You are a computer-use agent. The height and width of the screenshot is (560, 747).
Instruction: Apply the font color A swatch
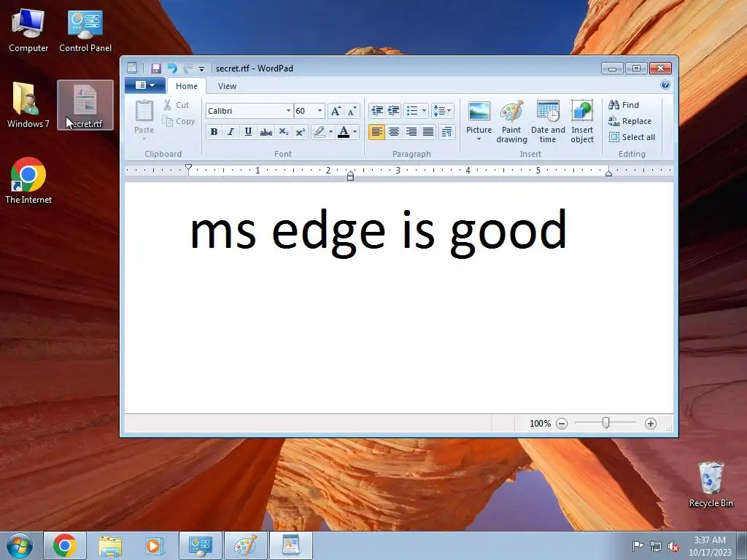344,132
